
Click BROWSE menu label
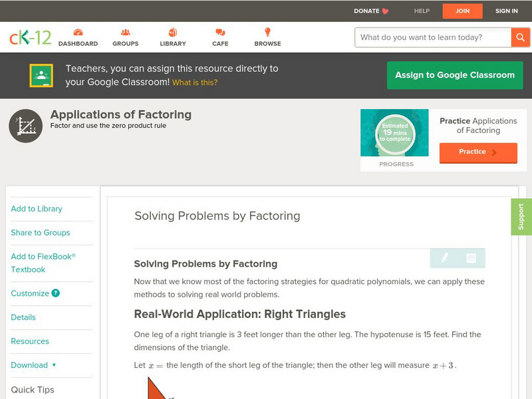point(268,44)
